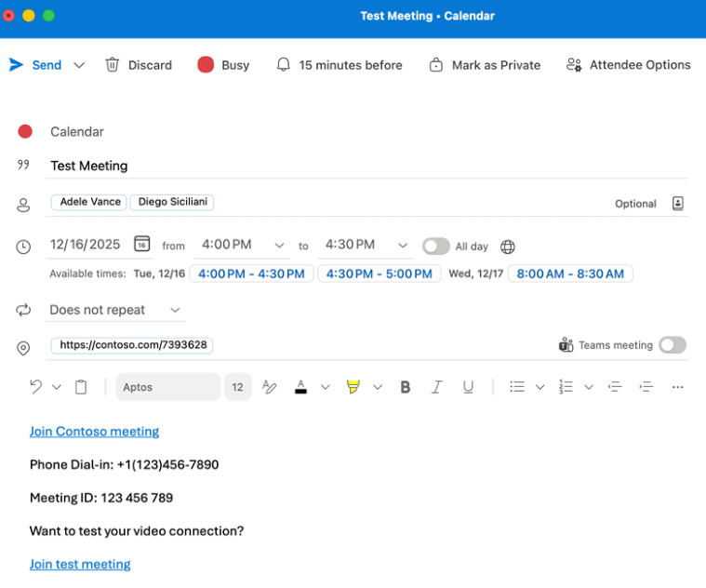
Task: Select the 8:00 AM - 8:30 AM slot
Action: pos(570,274)
